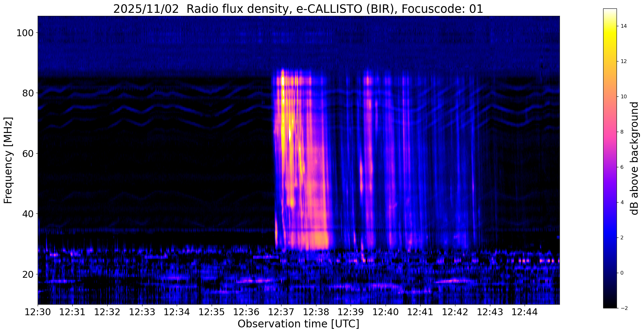Click the colorbar tick label 6
644x333 pixels.
pyautogui.click(x=622, y=167)
